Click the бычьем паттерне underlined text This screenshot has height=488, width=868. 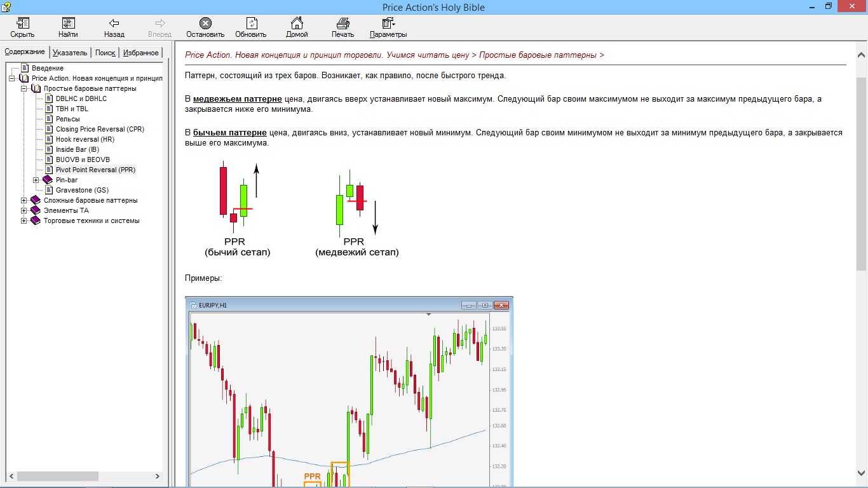point(230,133)
